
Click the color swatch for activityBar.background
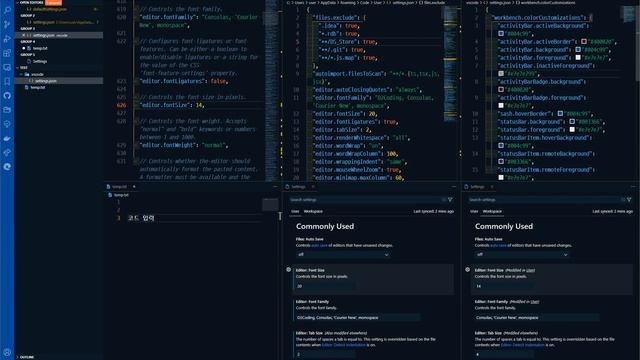578,50
